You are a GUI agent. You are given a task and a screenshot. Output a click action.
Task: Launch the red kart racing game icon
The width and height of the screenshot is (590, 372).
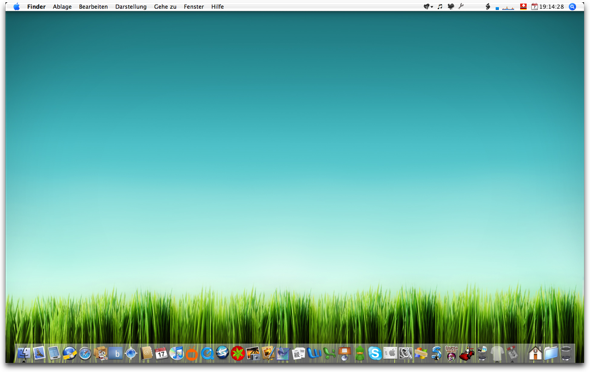point(467,354)
